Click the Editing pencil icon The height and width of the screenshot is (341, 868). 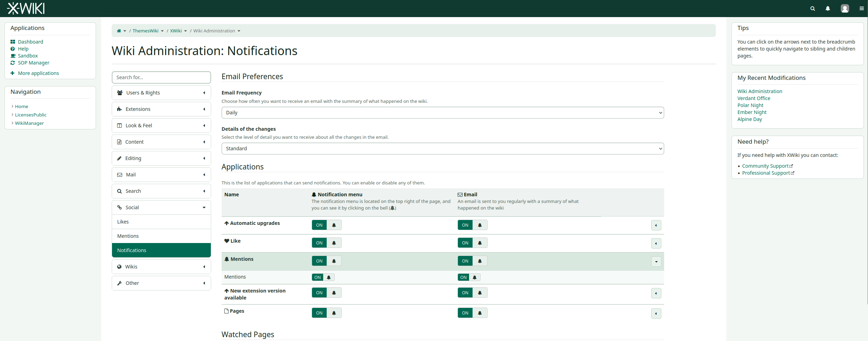pyautogui.click(x=119, y=158)
